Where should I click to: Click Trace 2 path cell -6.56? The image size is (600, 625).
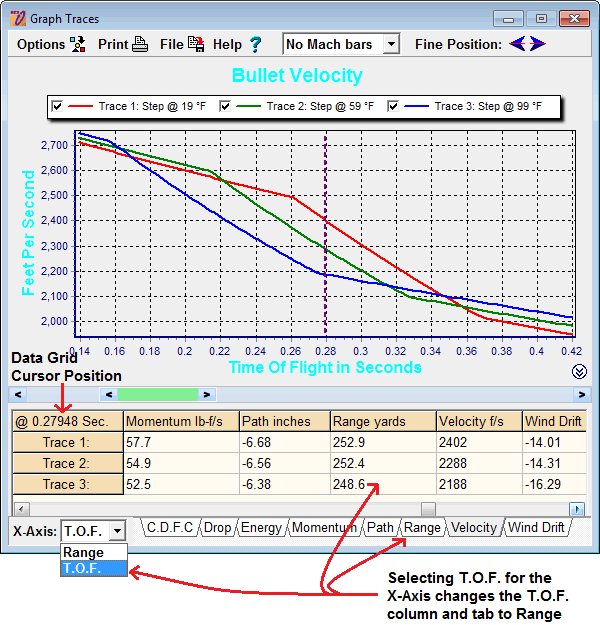pyautogui.click(x=285, y=463)
